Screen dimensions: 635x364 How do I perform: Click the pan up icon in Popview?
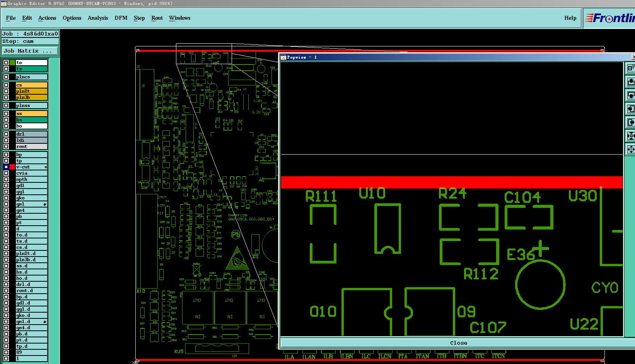[631, 82]
